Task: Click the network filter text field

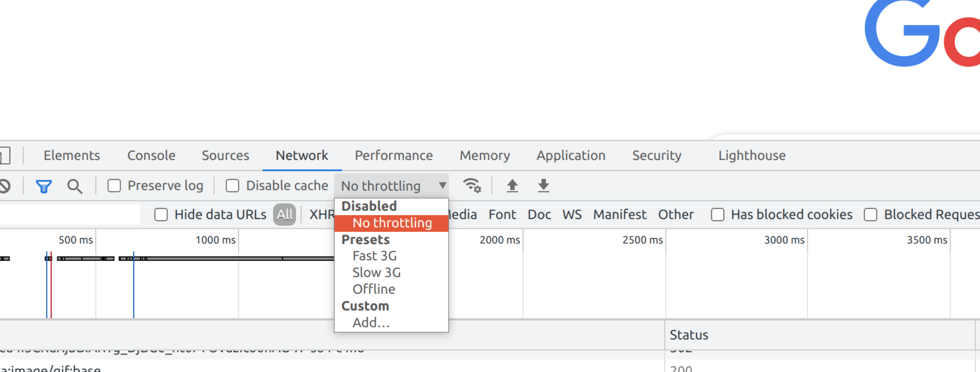Action: (69, 214)
